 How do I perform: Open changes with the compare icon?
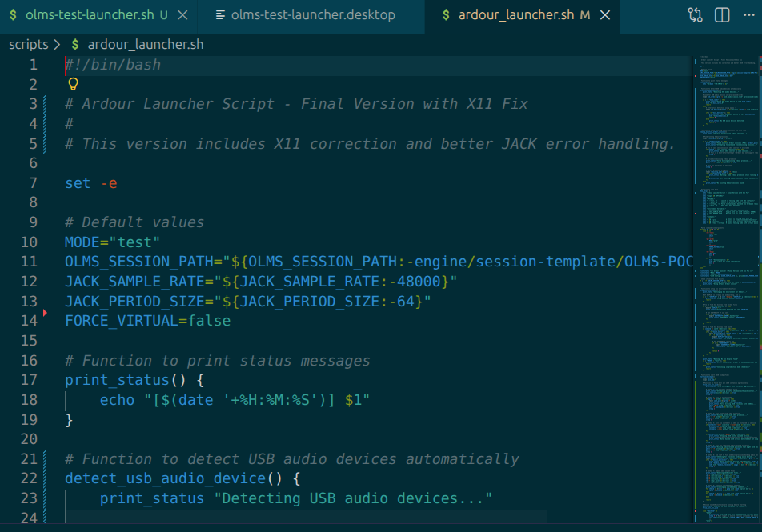point(695,14)
